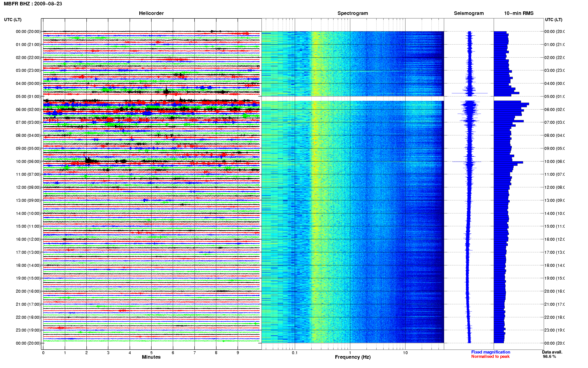The image size is (588, 368).
Task: Click the 'Helicorder' panel heading
Action: click(151, 13)
